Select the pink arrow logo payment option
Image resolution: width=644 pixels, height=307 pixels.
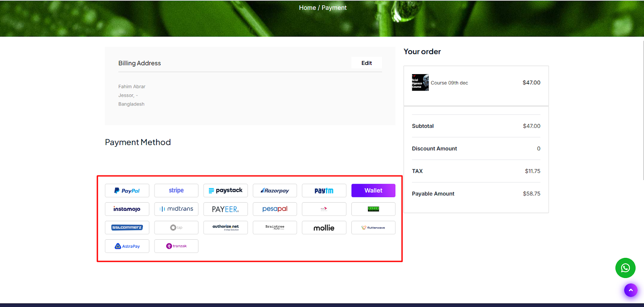[x=324, y=209]
